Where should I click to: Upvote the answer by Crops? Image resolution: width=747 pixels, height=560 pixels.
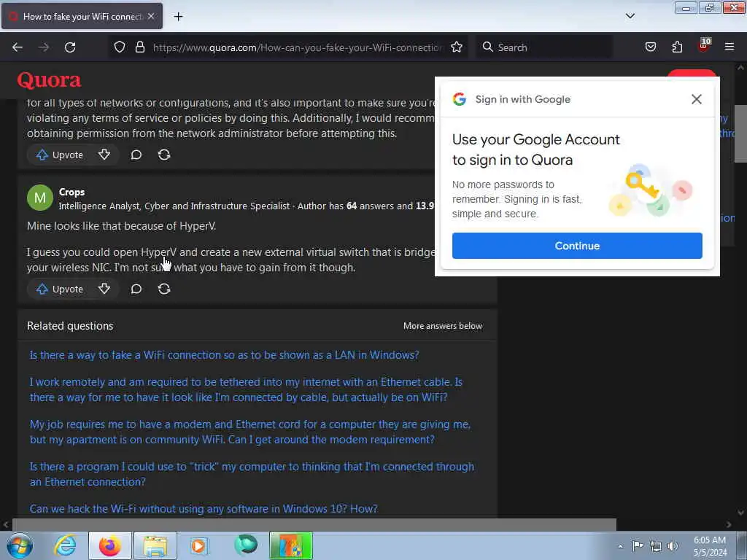coord(60,289)
